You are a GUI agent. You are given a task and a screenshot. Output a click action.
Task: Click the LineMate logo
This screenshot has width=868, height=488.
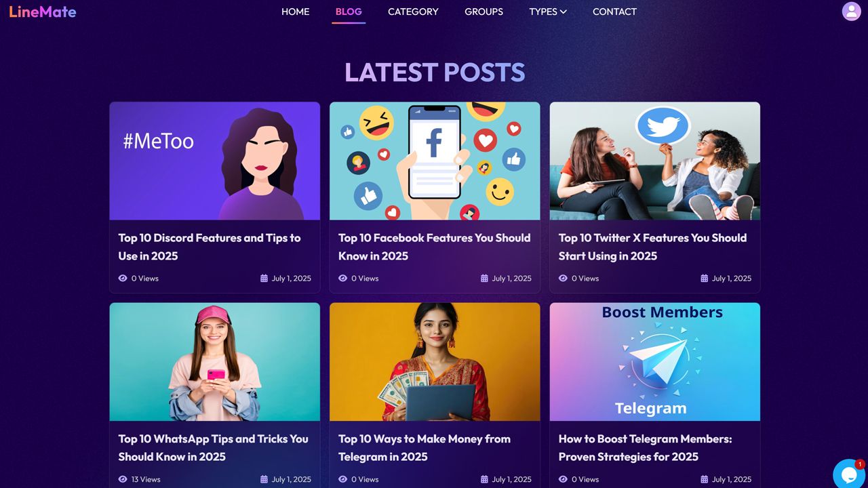coord(43,12)
